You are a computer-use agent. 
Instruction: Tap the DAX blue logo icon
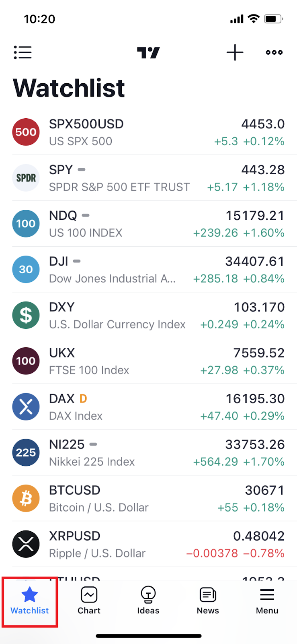(26, 407)
